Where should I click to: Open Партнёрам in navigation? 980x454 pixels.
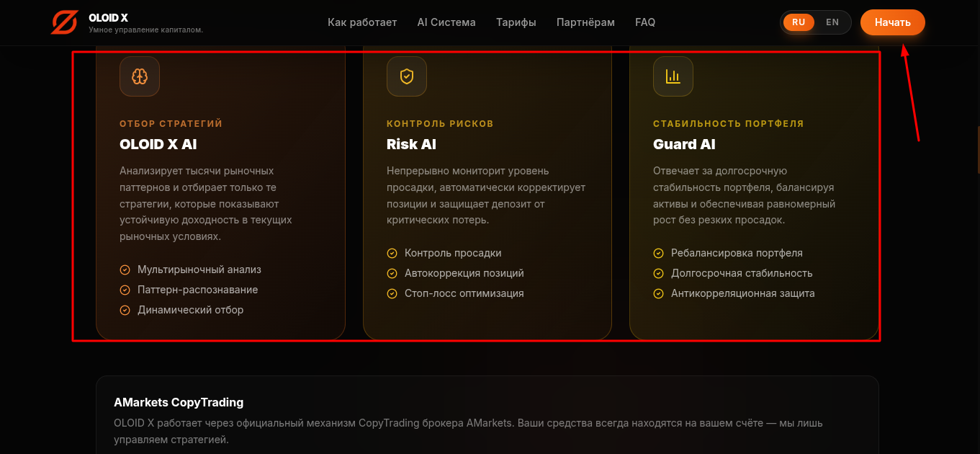[585, 22]
